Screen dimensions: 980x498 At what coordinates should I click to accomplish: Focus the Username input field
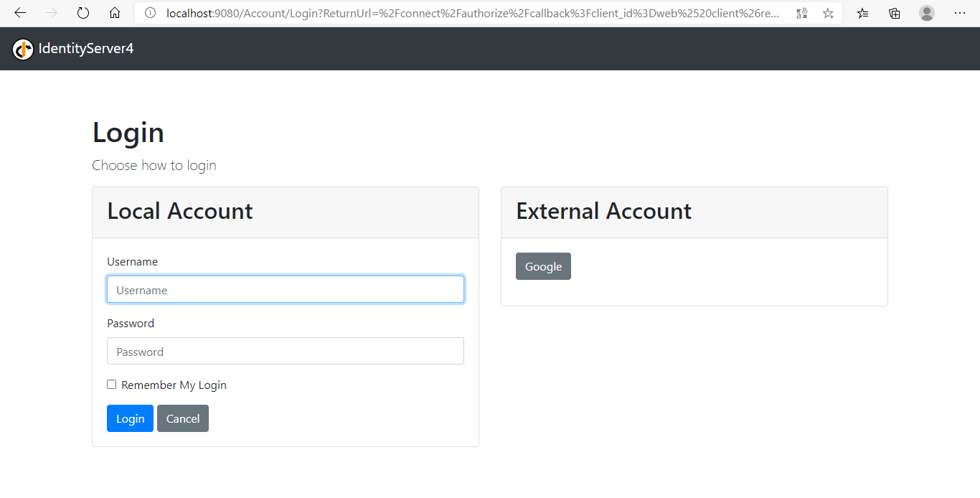pos(286,289)
